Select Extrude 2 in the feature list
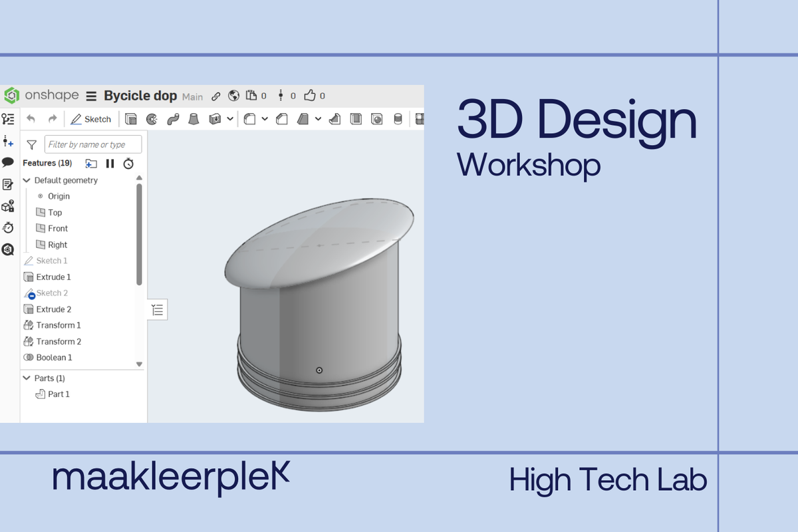 pos(53,309)
